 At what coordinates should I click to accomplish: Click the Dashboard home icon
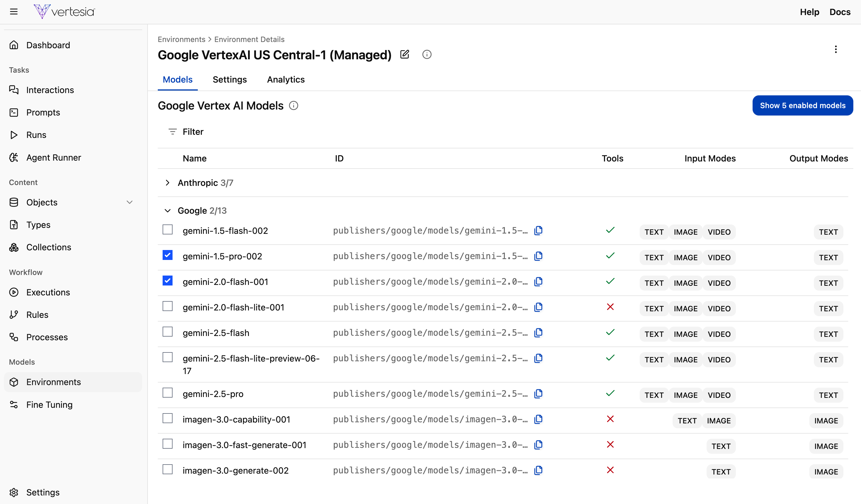(x=14, y=45)
